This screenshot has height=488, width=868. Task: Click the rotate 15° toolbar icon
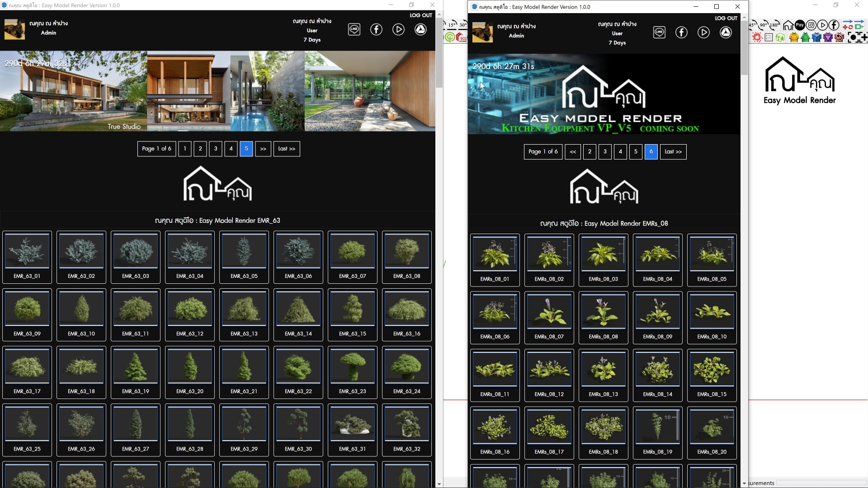point(453,25)
